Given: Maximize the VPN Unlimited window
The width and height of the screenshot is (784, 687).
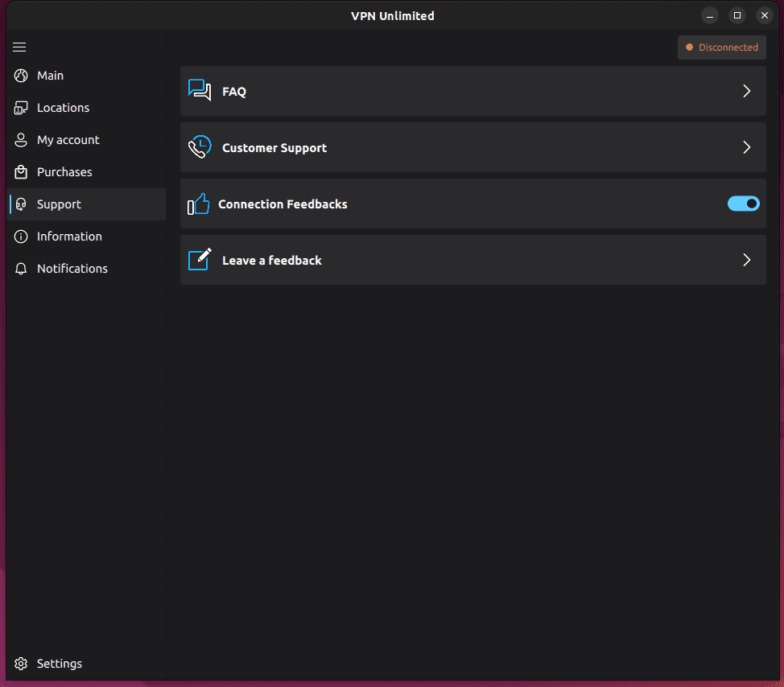Looking at the screenshot, I should pyautogui.click(x=737, y=15).
